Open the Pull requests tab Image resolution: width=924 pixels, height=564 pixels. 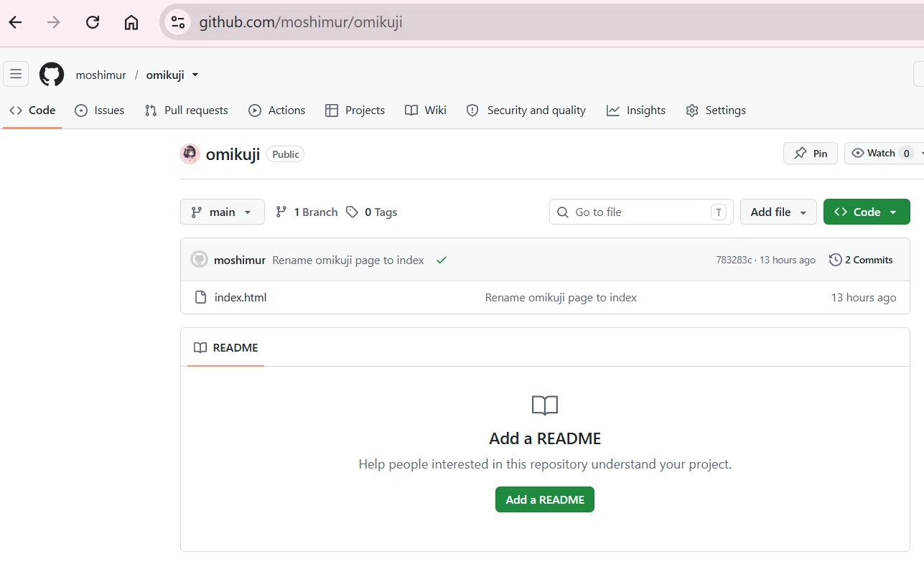pos(187,110)
